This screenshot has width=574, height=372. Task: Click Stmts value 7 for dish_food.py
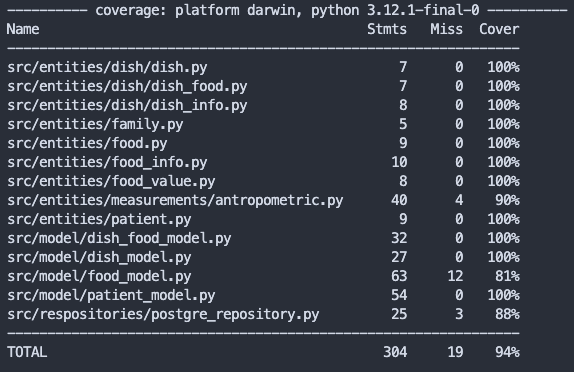(x=403, y=86)
